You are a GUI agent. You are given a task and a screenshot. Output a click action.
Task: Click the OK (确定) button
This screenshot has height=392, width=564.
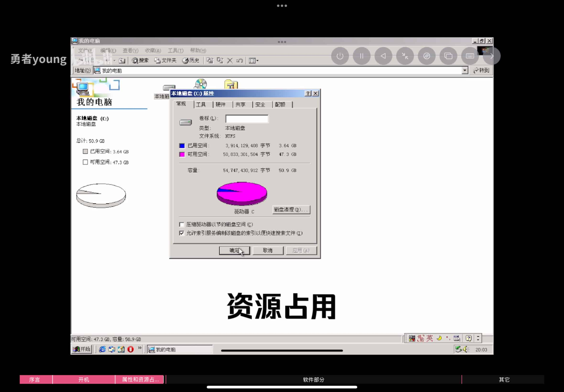click(234, 250)
